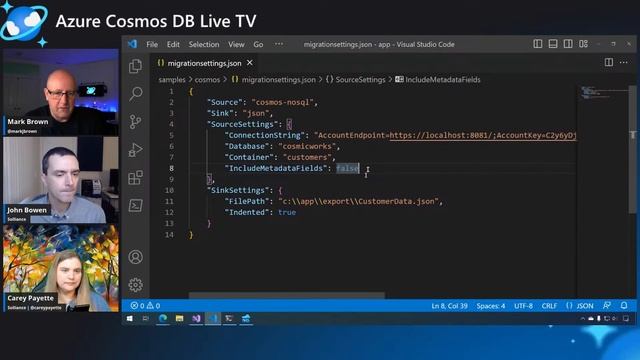Click the VS Code logo in title bar
Viewport: 640px width, 360px height.
coord(132,44)
